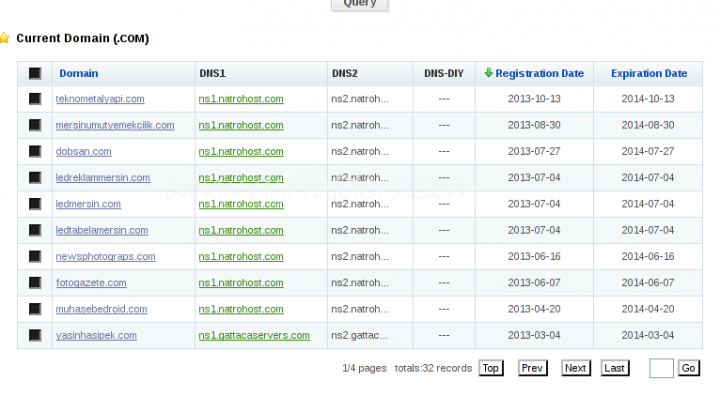Sort by the Domain column header

[79, 73]
